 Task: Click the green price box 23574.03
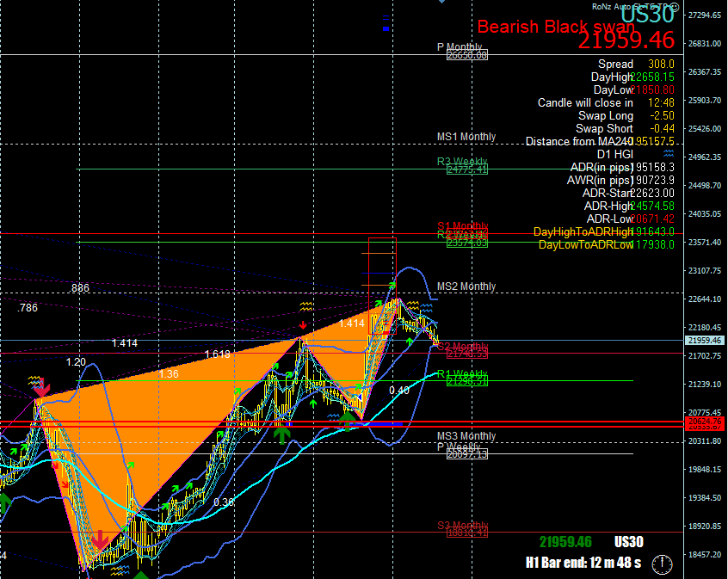tap(467, 243)
